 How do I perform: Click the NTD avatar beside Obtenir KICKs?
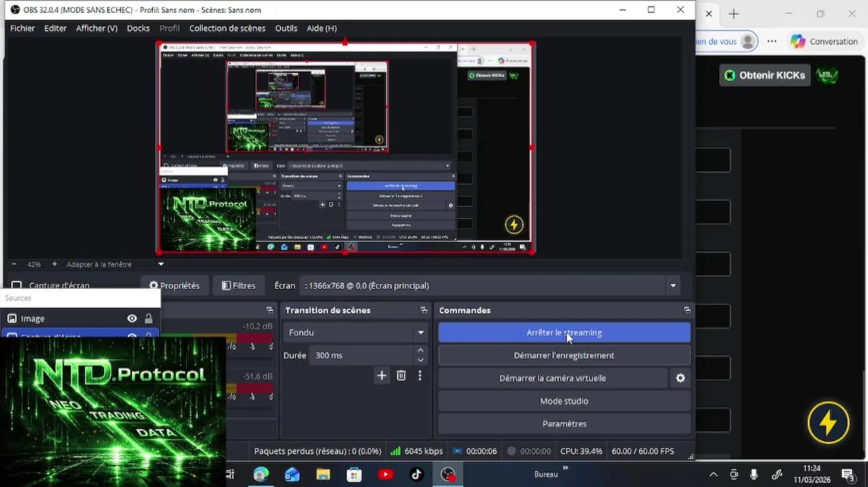tap(827, 75)
